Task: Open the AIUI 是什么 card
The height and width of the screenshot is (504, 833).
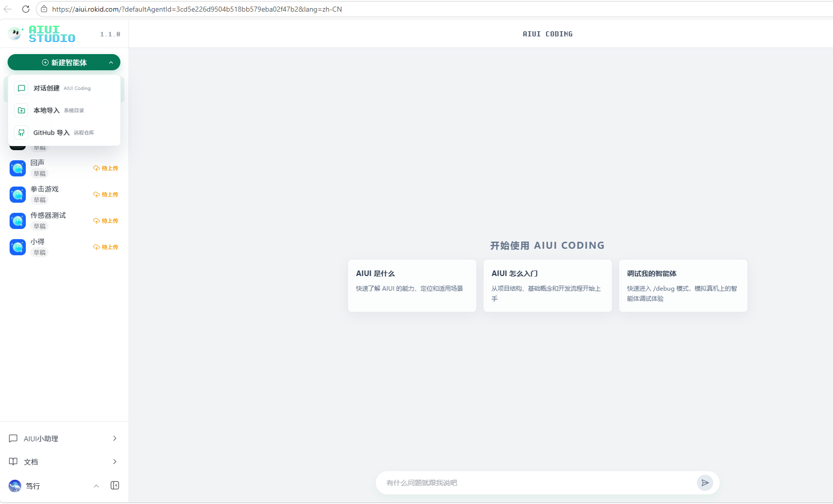Action: point(412,286)
